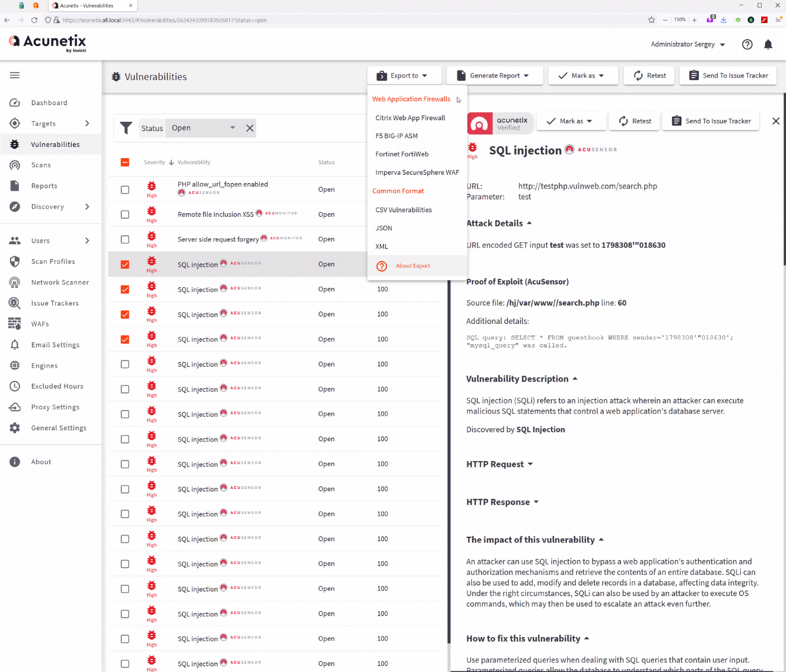Check the PHP allow_url_fopen enabled row checkbox
The image size is (786, 672).
(125, 190)
